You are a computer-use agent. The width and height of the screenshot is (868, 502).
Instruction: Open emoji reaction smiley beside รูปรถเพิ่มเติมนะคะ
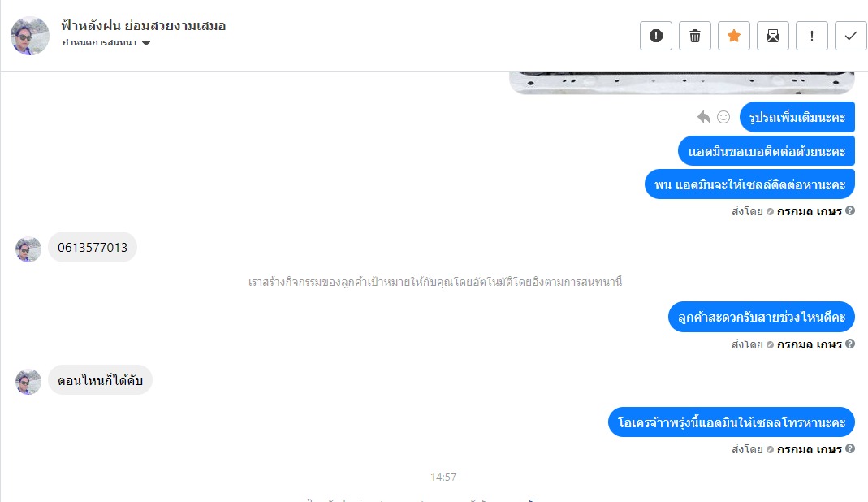click(x=723, y=117)
